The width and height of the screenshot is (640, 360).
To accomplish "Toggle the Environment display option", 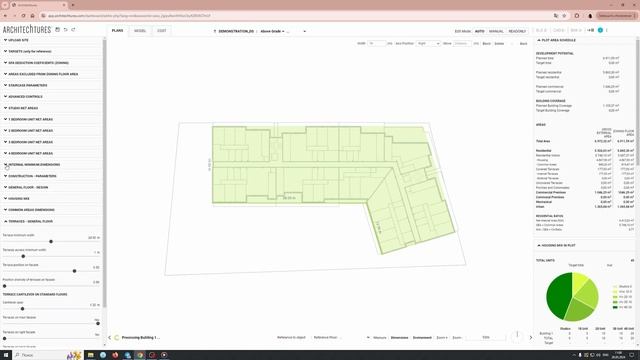I will (422, 338).
